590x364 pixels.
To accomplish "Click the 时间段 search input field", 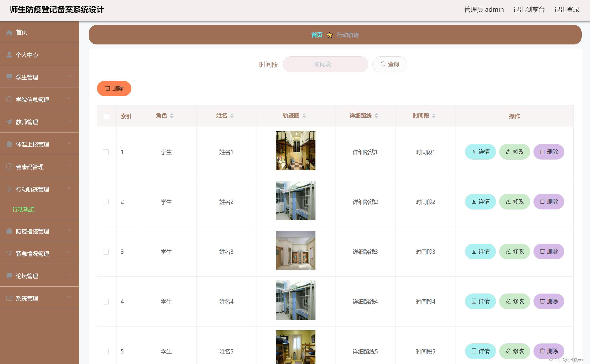I will 325,64.
